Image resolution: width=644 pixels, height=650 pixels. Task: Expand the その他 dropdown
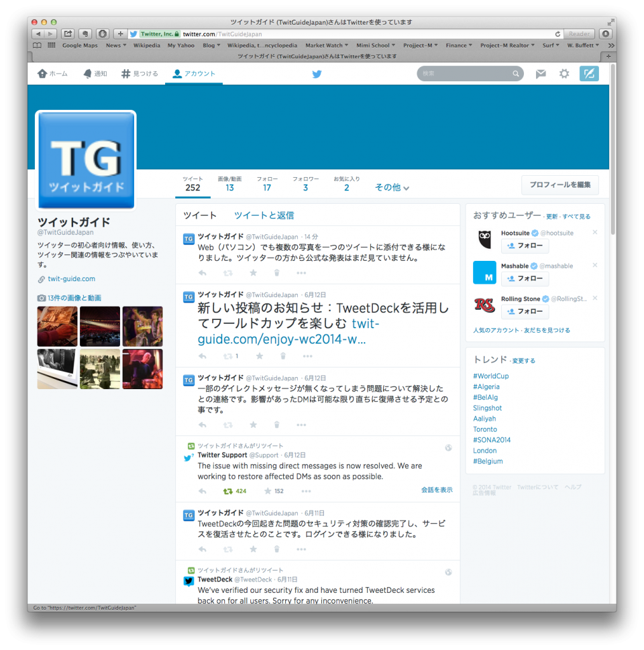[x=392, y=187]
